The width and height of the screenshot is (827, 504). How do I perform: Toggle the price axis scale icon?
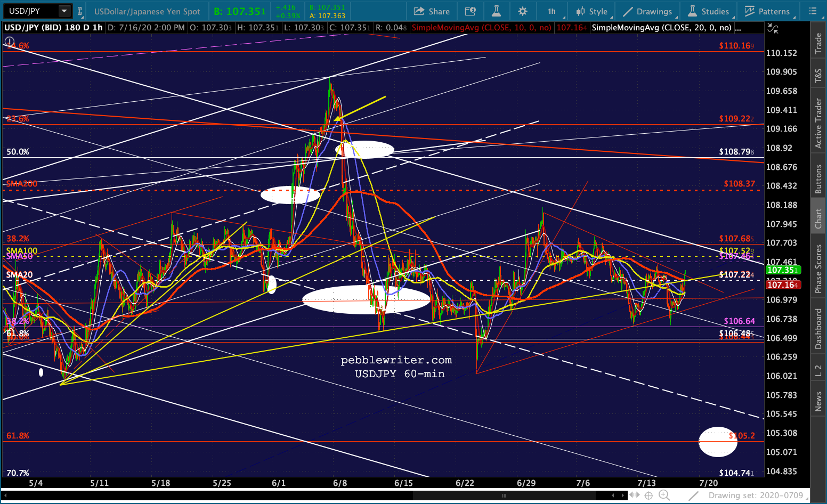(773, 28)
